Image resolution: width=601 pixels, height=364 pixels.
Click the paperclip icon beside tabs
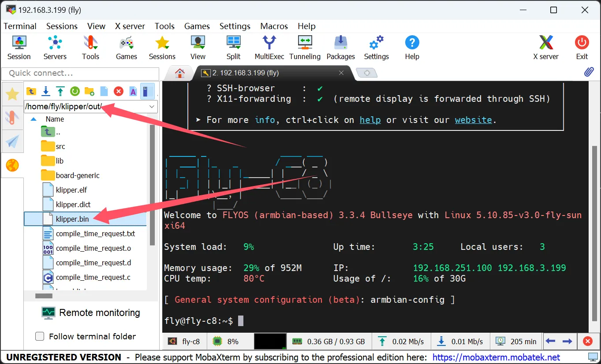589,72
